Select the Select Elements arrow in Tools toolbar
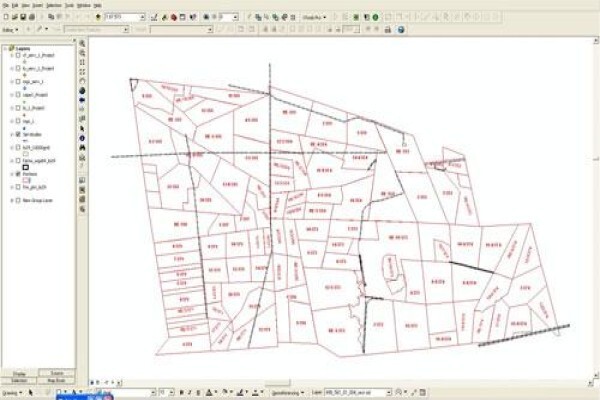Screen dimensions: 600x400 pyautogui.click(x=82, y=129)
